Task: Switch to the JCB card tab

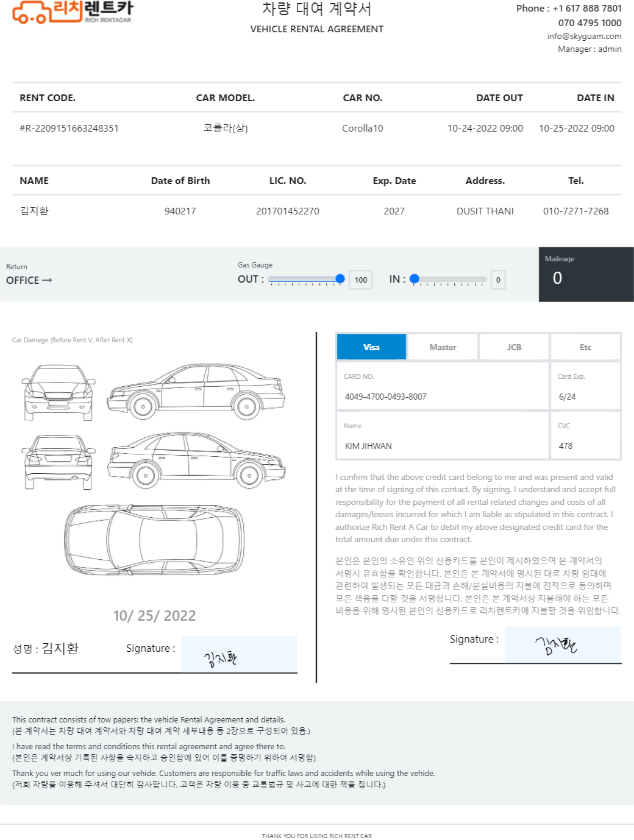Action: [x=514, y=347]
